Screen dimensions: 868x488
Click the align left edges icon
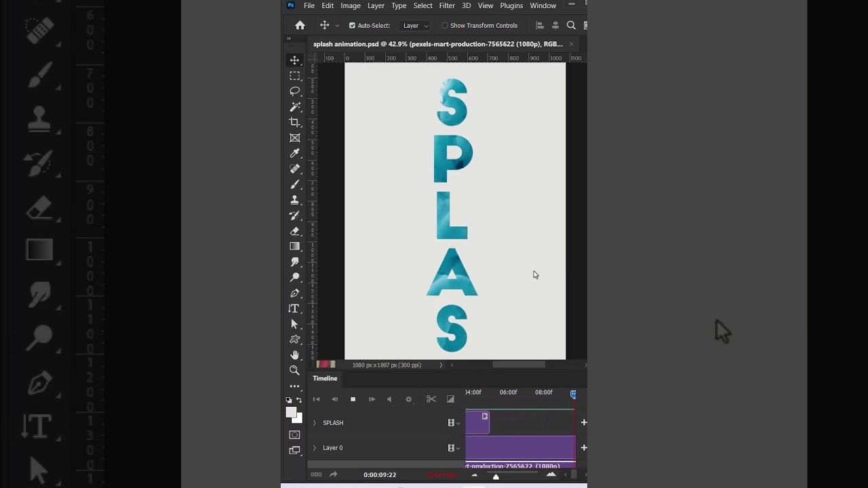(x=540, y=25)
